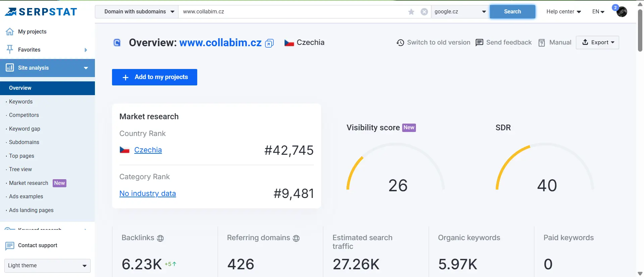644x277 pixels.
Task: Clear the search field with X icon
Action: [424, 12]
